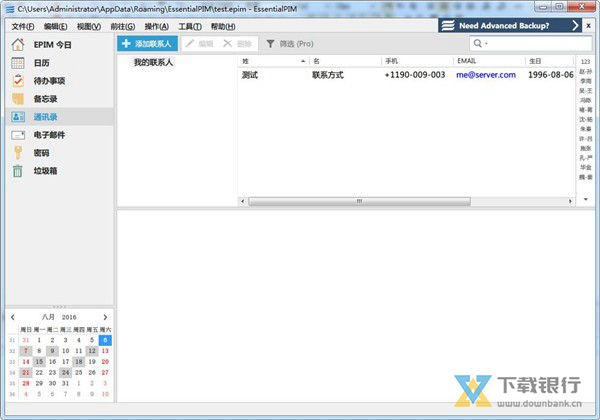600x420 pixels.
Task: Select 我的联系人 group in tree
Action: pyautogui.click(x=153, y=63)
